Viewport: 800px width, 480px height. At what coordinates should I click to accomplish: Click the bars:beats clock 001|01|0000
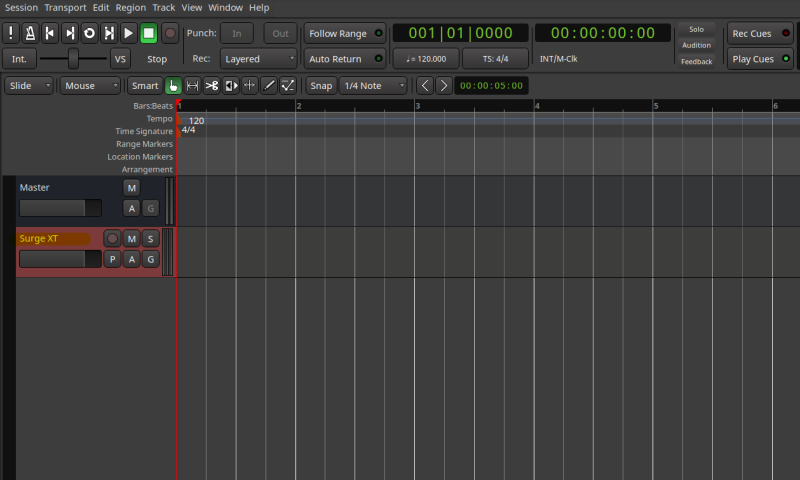460,33
